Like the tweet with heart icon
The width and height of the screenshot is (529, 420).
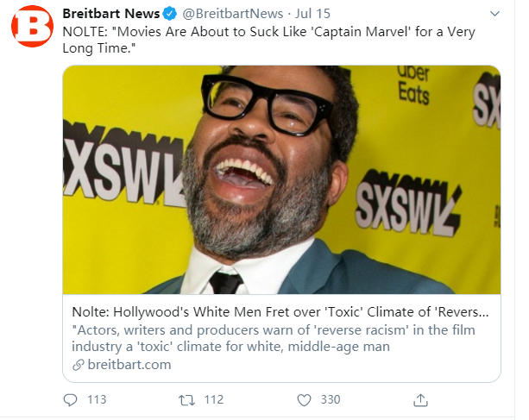pyautogui.click(x=304, y=399)
